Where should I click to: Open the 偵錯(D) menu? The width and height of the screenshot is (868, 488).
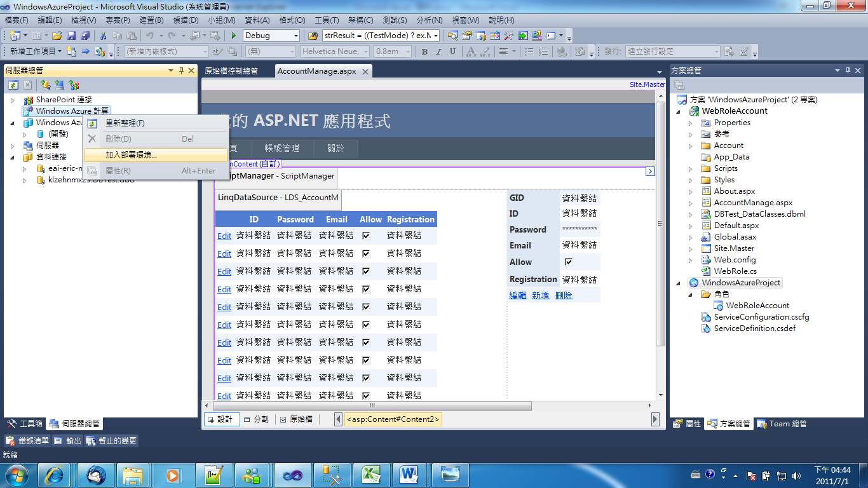click(x=185, y=20)
